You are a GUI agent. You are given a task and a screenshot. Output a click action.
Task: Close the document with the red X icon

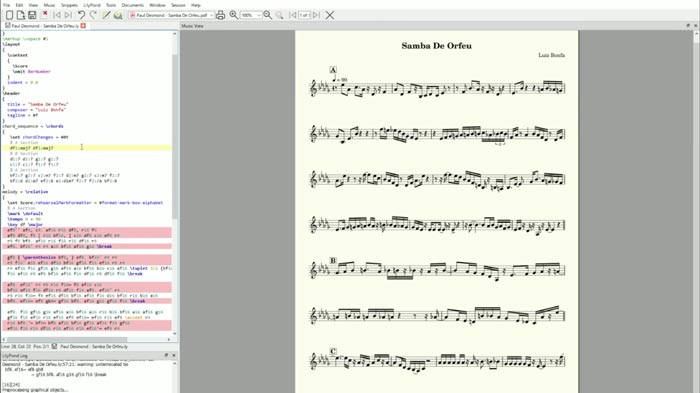(45, 15)
